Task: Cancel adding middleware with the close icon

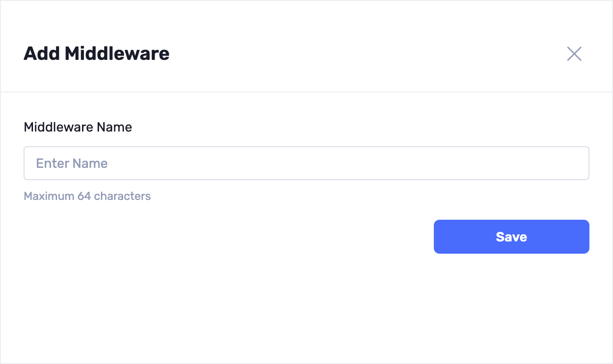Action: click(574, 54)
